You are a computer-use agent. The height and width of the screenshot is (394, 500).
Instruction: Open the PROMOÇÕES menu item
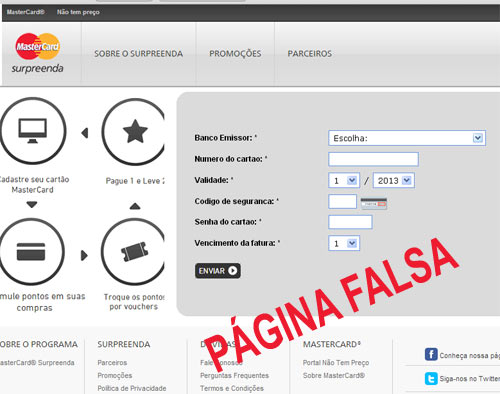tap(235, 54)
